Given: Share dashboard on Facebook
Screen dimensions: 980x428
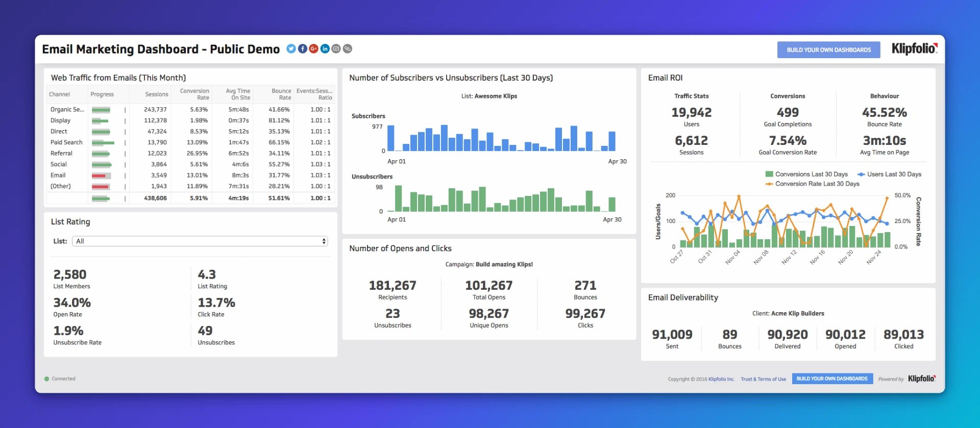Looking at the screenshot, I should [302, 48].
